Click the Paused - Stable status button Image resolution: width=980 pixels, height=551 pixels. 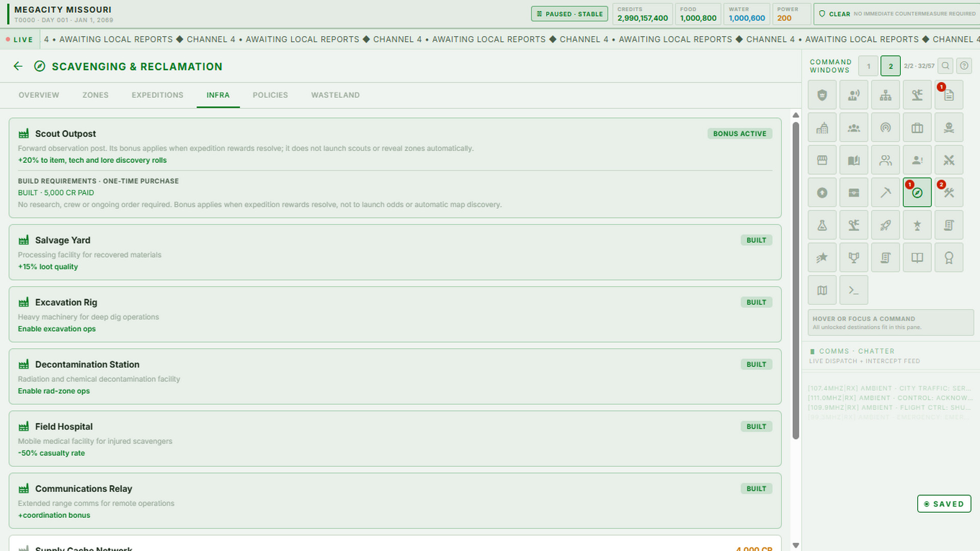pyautogui.click(x=569, y=14)
